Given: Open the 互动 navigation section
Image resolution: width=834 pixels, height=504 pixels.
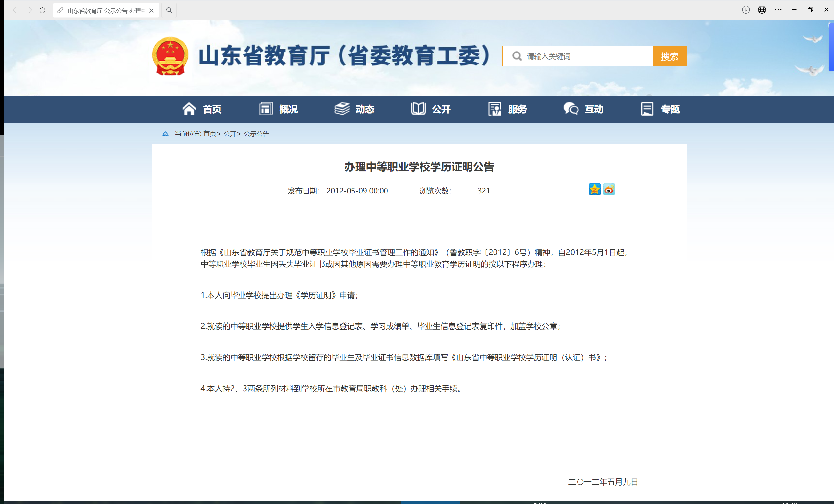Looking at the screenshot, I should (584, 109).
